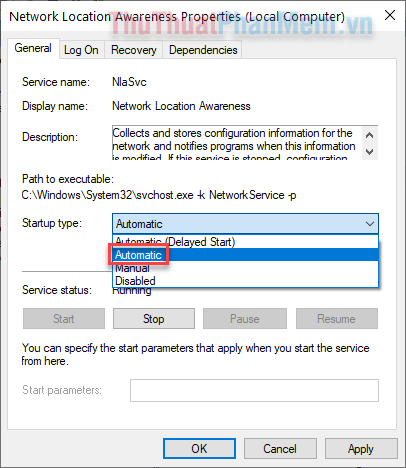The height and width of the screenshot is (468, 406).
Task: Cancel the properties dialog
Action: 280,449
